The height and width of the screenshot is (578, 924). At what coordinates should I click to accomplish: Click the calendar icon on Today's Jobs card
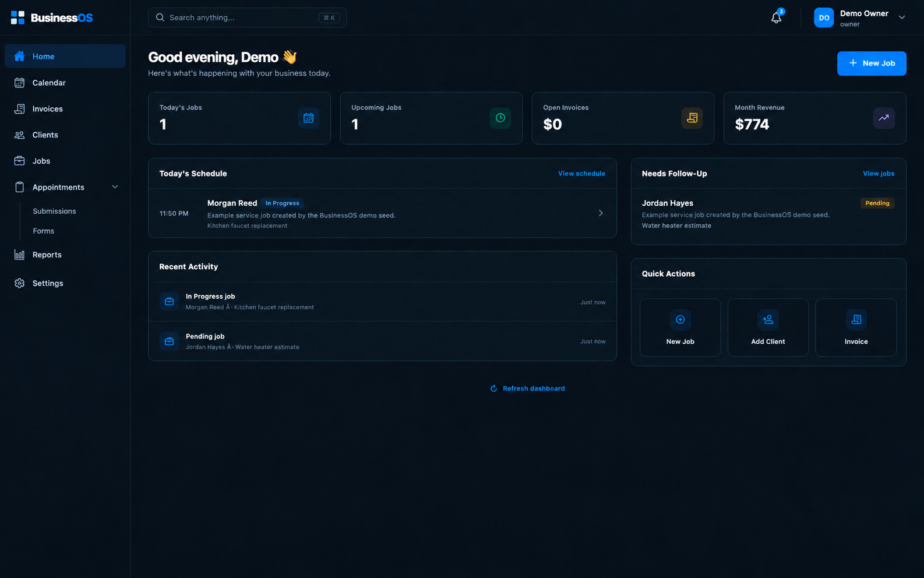pos(308,118)
